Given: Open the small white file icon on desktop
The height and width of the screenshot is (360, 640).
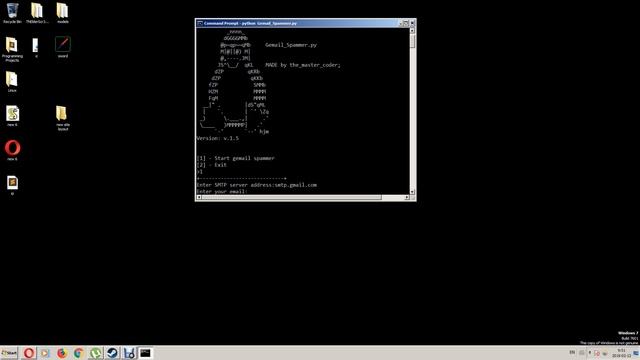Looking at the screenshot, I should coord(36,47).
